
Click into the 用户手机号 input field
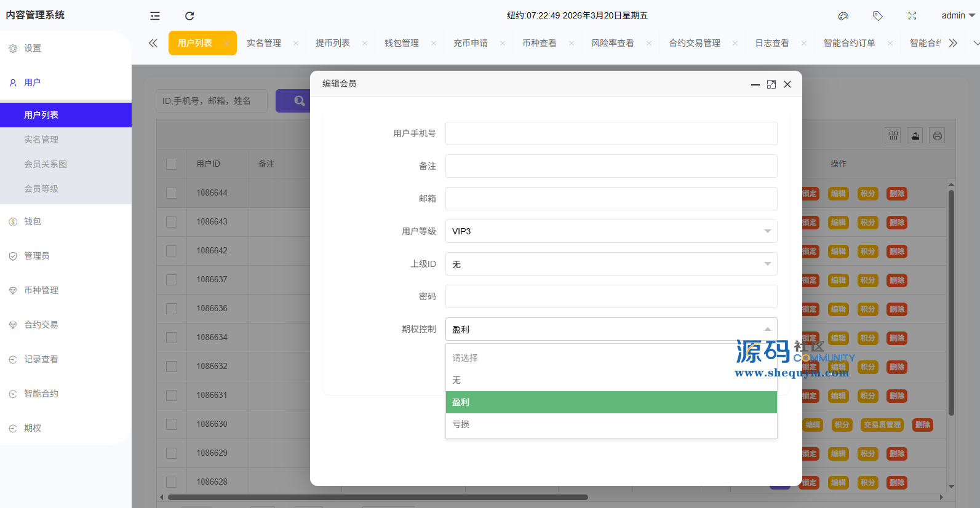click(x=611, y=133)
